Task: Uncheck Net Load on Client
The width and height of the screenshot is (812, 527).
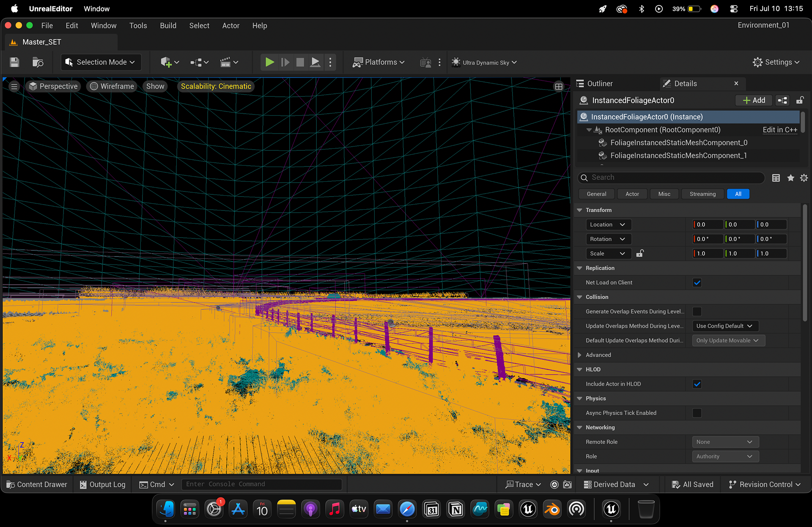Action: 697,283
